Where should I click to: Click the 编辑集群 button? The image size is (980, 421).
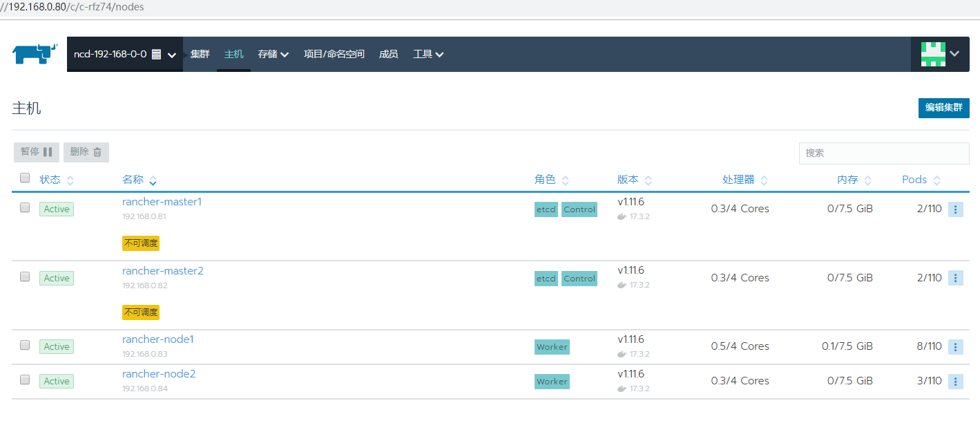[943, 108]
